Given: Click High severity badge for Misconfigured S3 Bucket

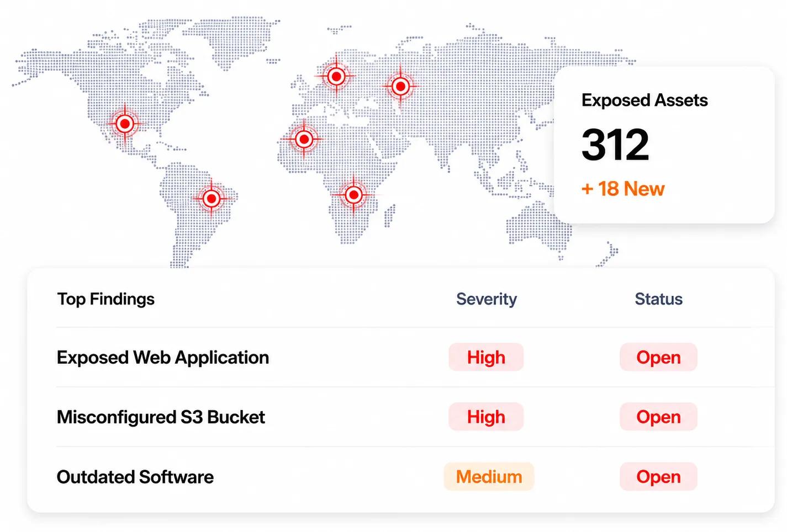Looking at the screenshot, I should click(486, 417).
